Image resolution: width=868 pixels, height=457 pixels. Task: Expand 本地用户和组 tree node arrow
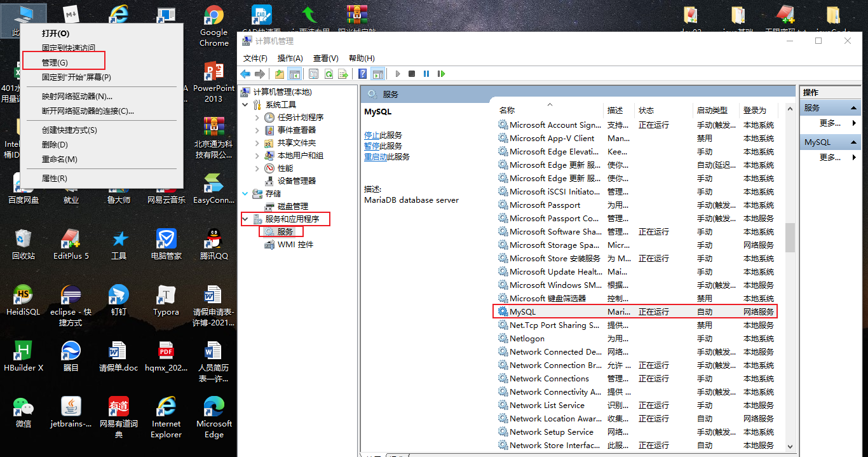coord(257,156)
